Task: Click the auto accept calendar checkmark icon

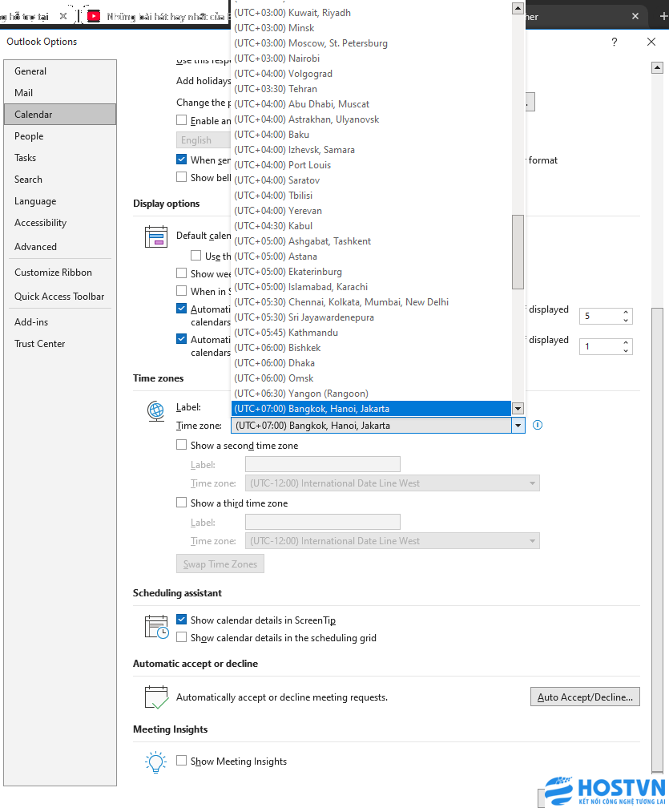Action: [x=156, y=697]
